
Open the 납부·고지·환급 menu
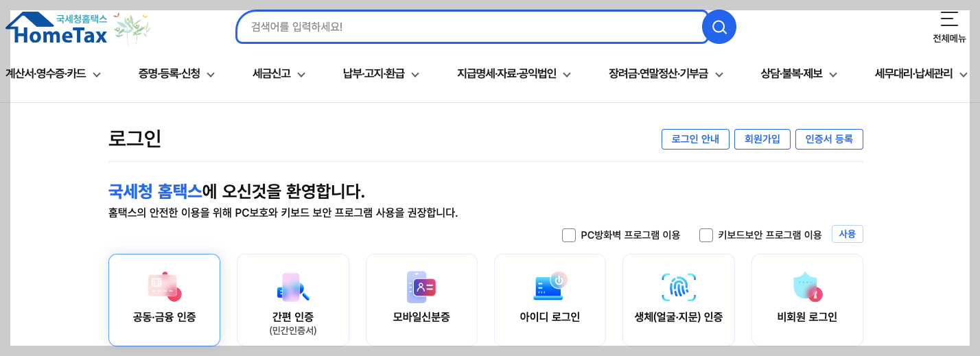coord(374,73)
